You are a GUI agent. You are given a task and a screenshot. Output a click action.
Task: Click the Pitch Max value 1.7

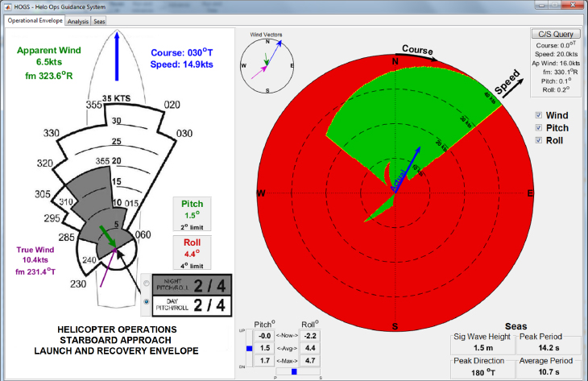point(264,360)
